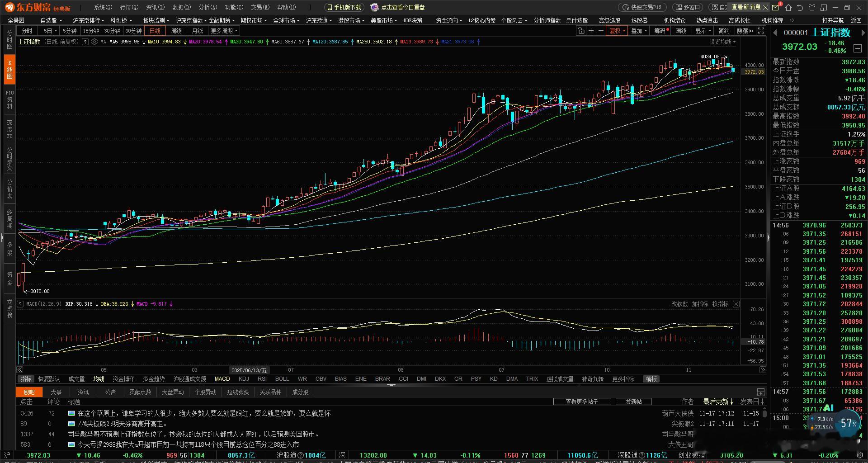The image size is (868, 463).
Task: Switch chart to 5分钟 period
Action: [70, 31]
